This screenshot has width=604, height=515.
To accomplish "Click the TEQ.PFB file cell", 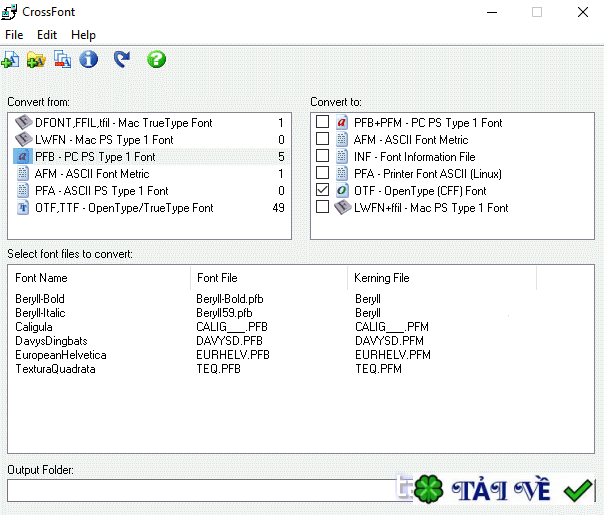I will tap(218, 369).
